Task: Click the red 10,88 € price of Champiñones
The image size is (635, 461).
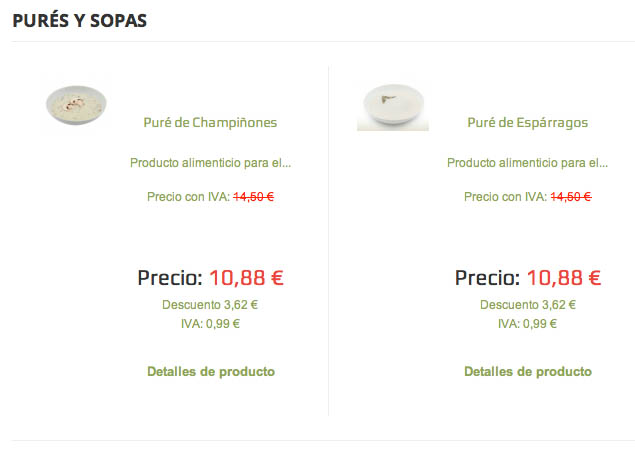Action: (246, 278)
